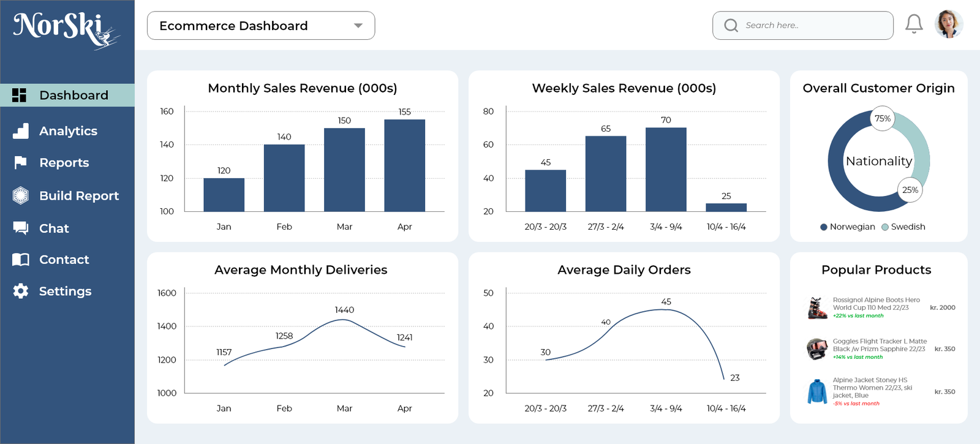Open Alpine Jacket Stoney HS product link
This screenshot has width=980, height=444.
[872, 388]
